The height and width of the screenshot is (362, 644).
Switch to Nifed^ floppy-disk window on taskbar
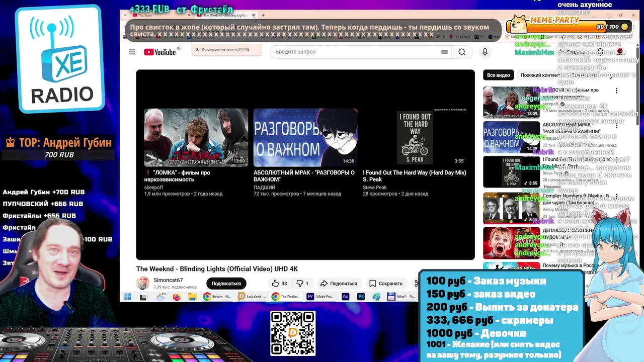pos(402,297)
